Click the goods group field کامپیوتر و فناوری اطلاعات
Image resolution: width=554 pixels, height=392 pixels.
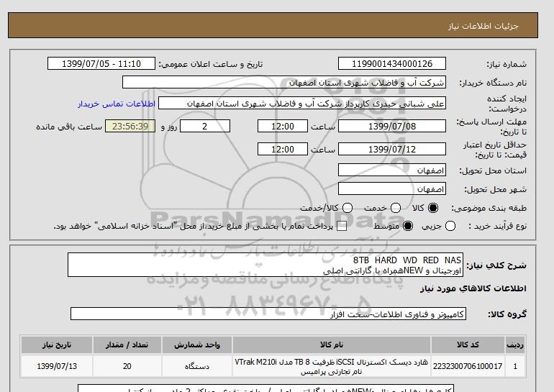[x=268, y=314]
